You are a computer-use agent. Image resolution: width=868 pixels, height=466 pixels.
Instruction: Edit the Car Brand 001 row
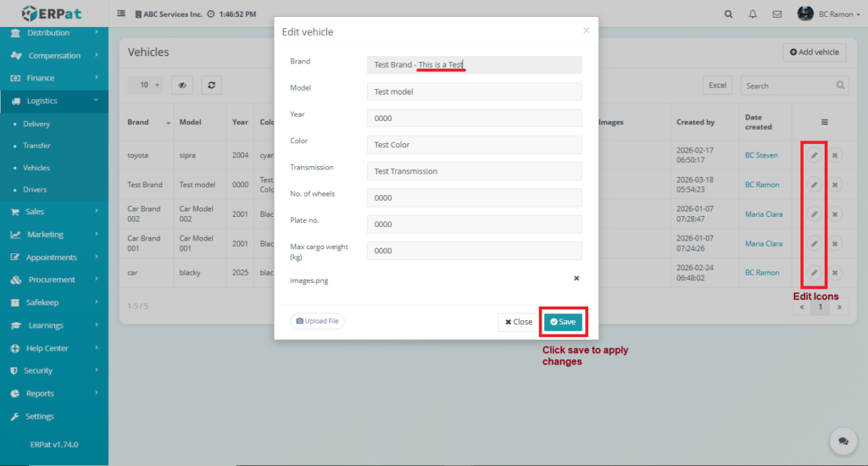(814, 243)
